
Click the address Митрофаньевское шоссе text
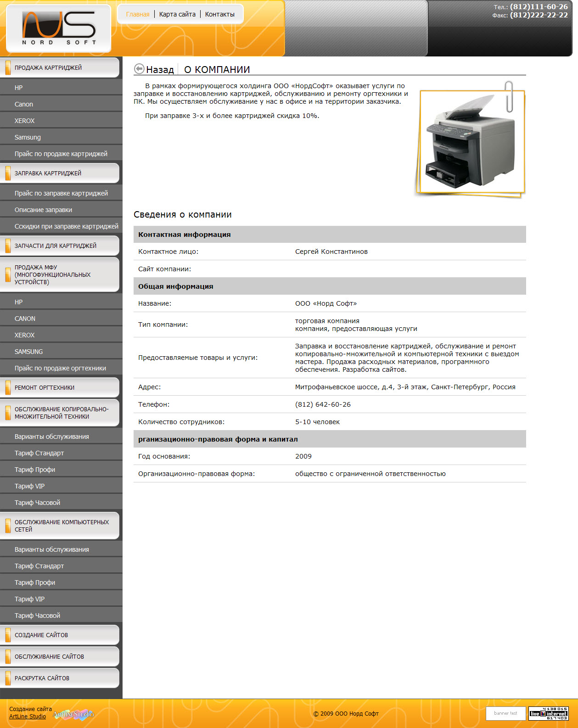pyautogui.click(x=405, y=387)
